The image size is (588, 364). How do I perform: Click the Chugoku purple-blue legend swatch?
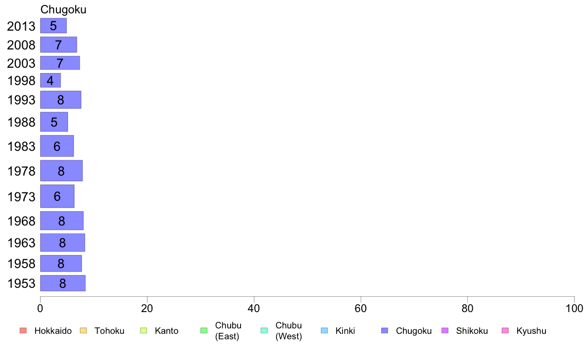point(385,331)
